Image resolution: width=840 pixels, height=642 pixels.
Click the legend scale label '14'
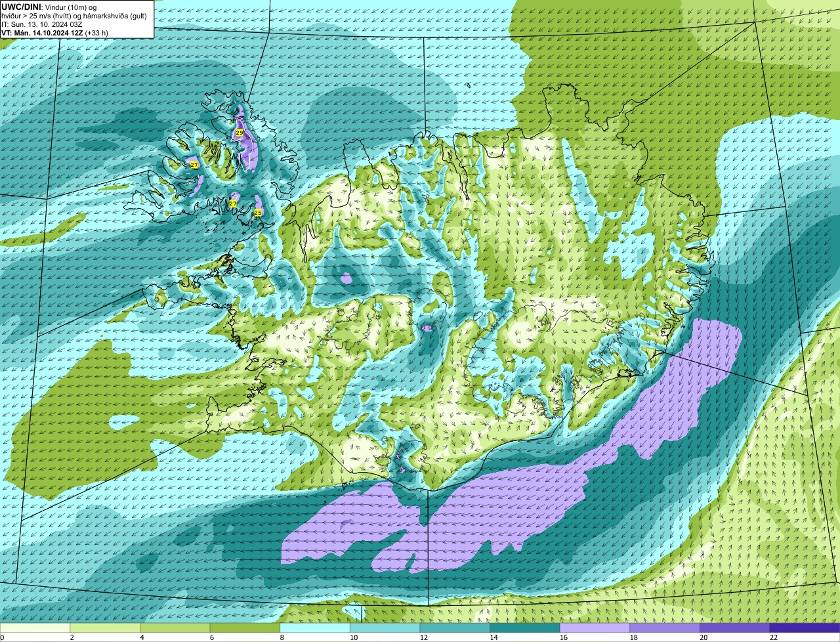click(494, 637)
